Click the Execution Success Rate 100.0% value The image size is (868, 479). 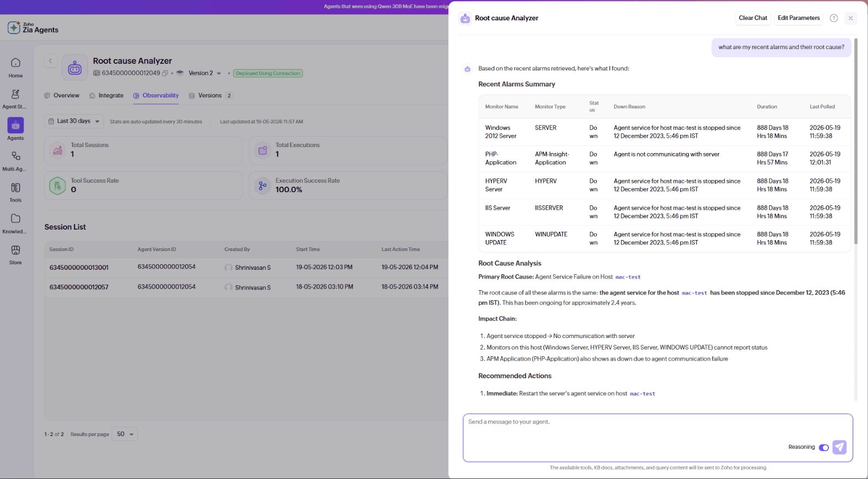[x=289, y=190]
